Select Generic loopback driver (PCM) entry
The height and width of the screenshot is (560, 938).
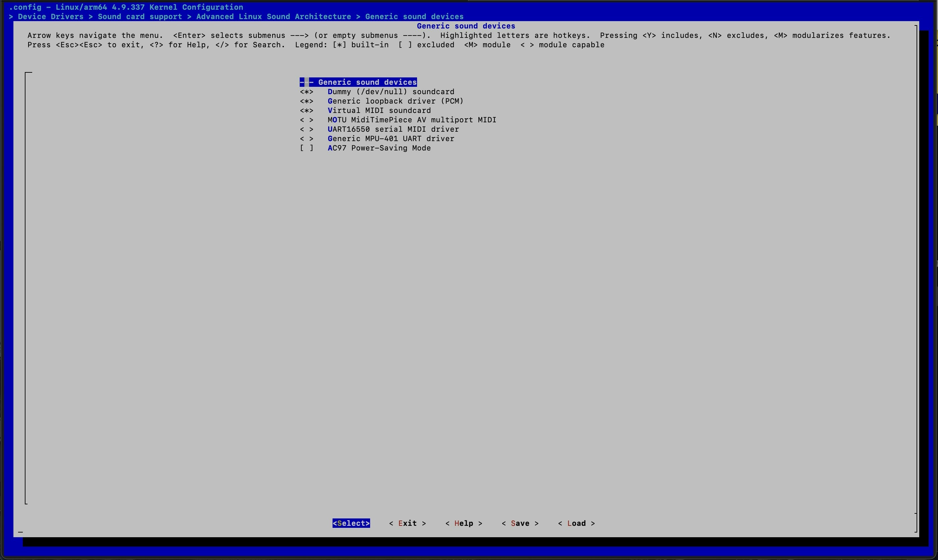pyautogui.click(x=395, y=101)
